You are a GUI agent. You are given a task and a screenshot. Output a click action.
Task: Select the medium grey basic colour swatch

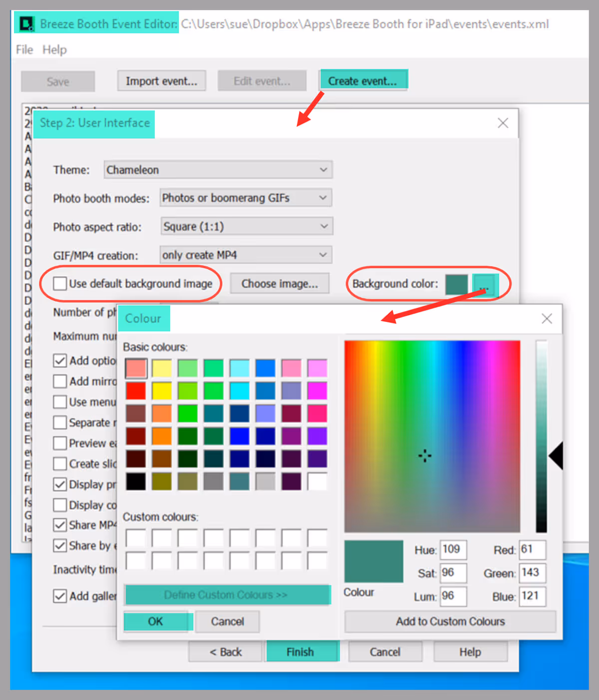tap(214, 481)
